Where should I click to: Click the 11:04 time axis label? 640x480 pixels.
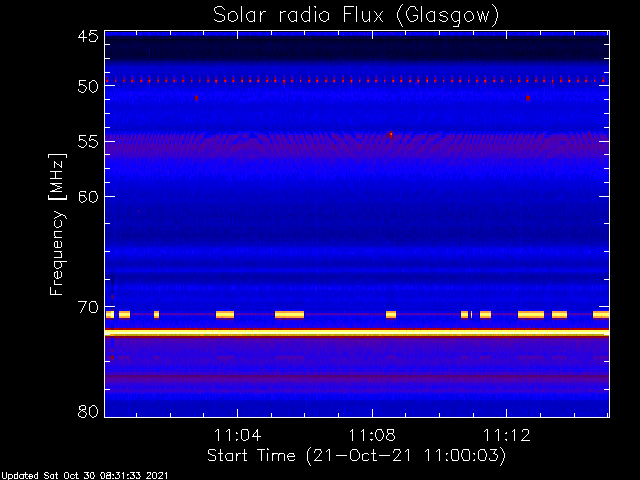[237, 436]
